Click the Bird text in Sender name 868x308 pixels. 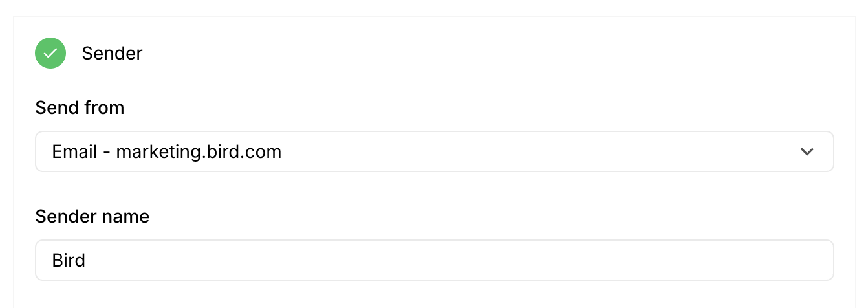pyautogui.click(x=69, y=261)
